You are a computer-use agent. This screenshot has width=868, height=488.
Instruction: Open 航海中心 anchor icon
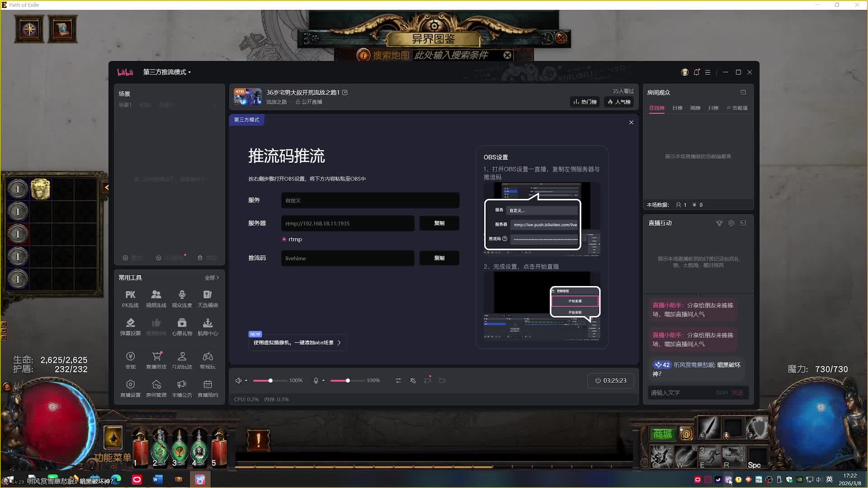click(208, 324)
